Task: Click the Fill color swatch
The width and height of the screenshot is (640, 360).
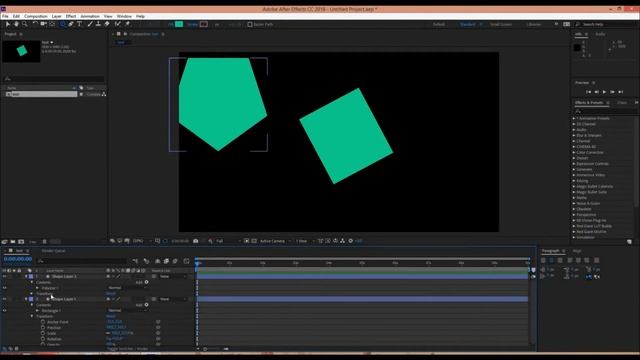Action: tap(179, 24)
